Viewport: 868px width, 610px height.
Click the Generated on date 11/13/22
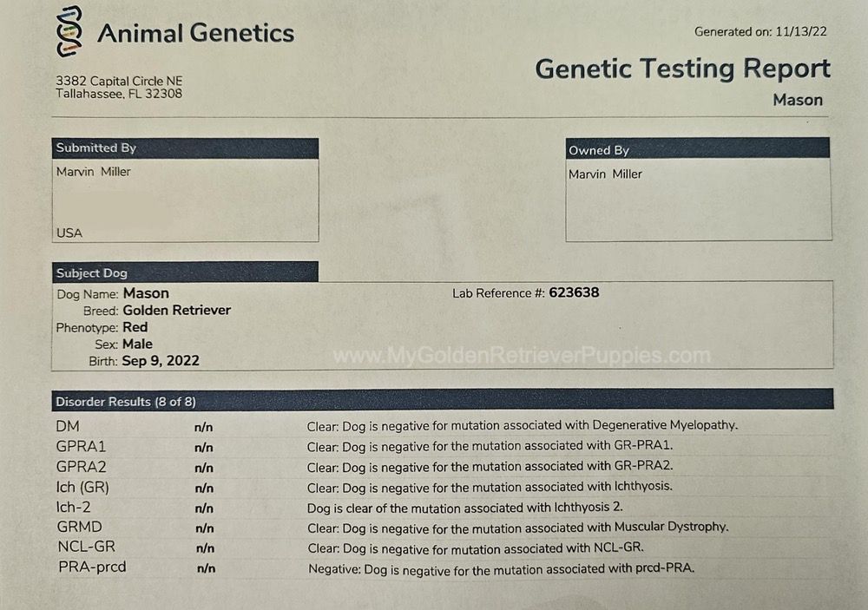click(800, 31)
